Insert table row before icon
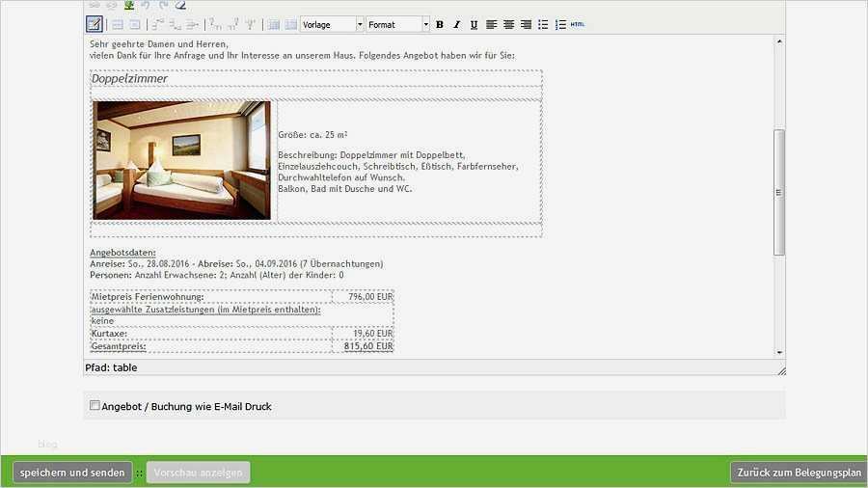This screenshot has height=488, width=868. pos(158,25)
